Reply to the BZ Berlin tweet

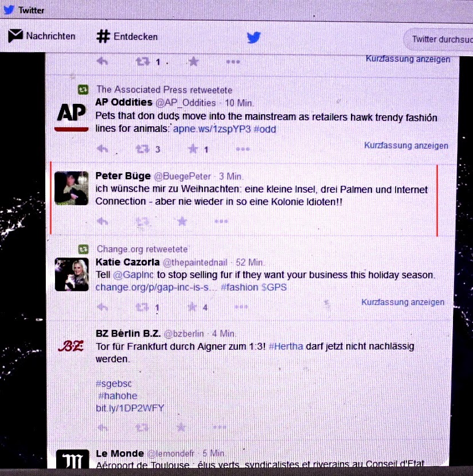103,427
